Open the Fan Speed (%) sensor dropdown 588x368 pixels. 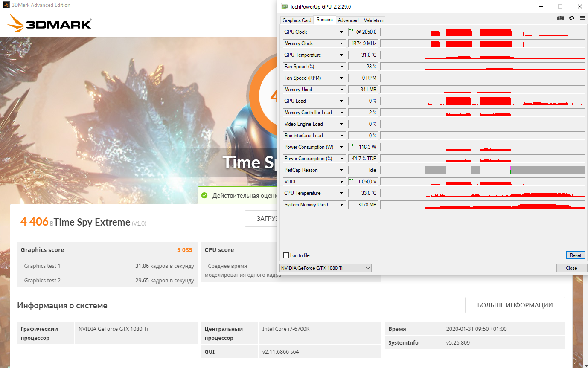tap(341, 67)
